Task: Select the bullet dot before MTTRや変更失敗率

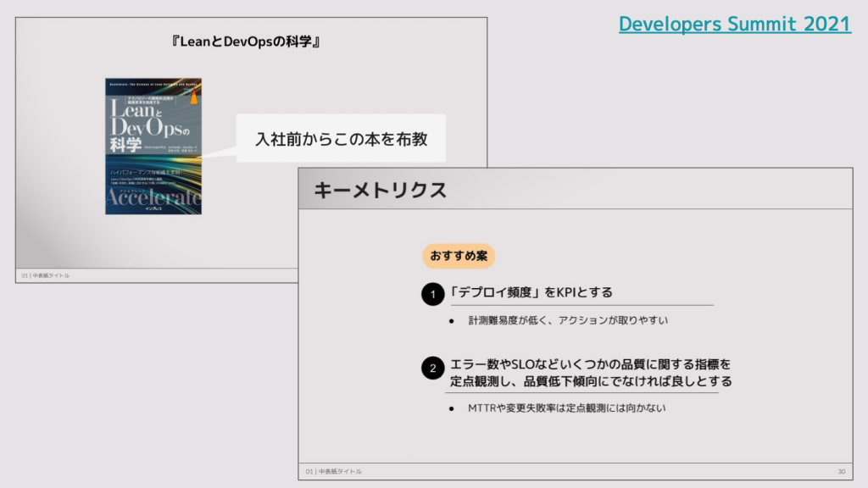Action: [452, 409]
